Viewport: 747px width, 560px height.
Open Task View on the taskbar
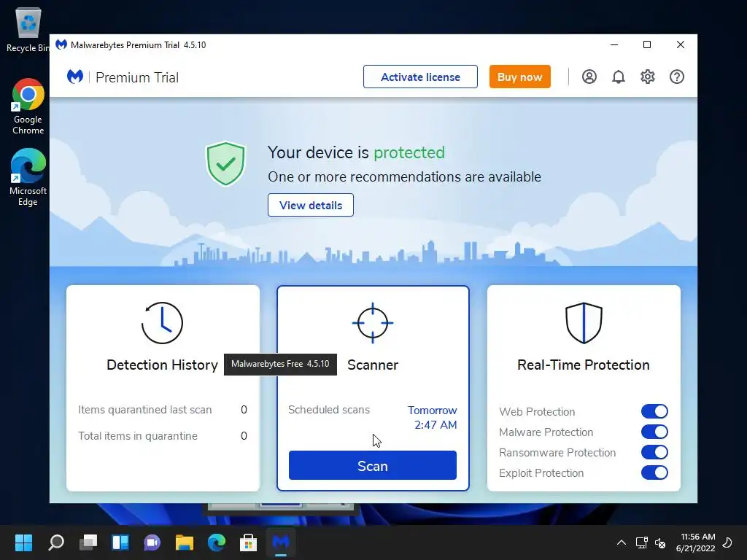[88, 542]
